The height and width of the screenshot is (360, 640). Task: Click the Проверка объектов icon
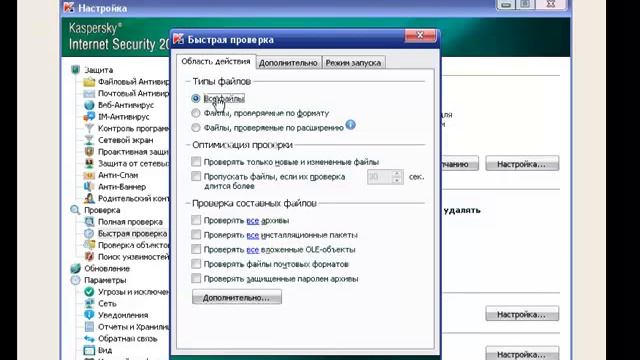click(x=89, y=245)
